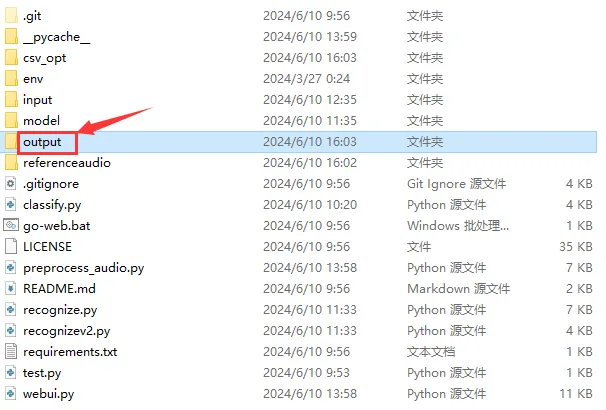606x410 pixels.
Task: Click the classify.py Python file icon
Action: (11, 204)
